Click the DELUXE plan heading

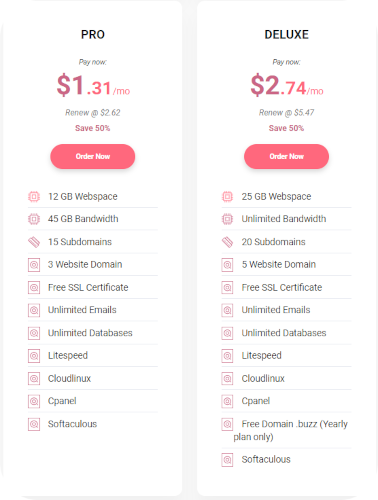tap(286, 35)
